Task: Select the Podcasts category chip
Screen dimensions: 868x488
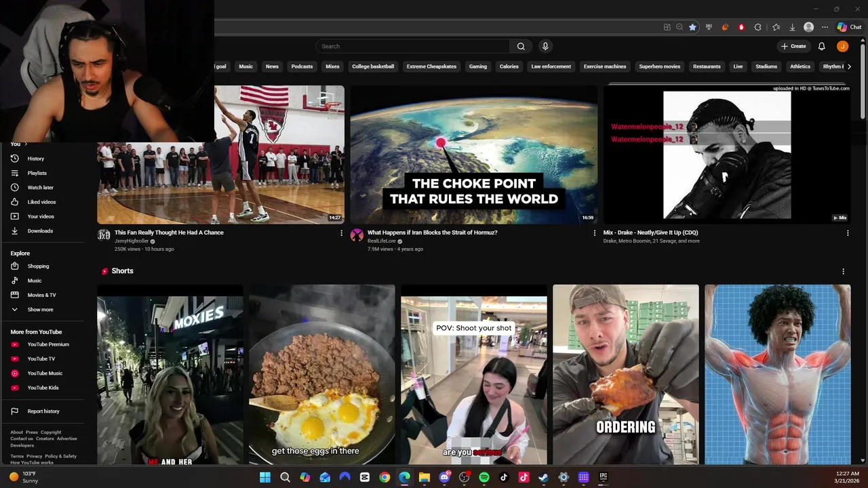Action: pyautogui.click(x=302, y=66)
